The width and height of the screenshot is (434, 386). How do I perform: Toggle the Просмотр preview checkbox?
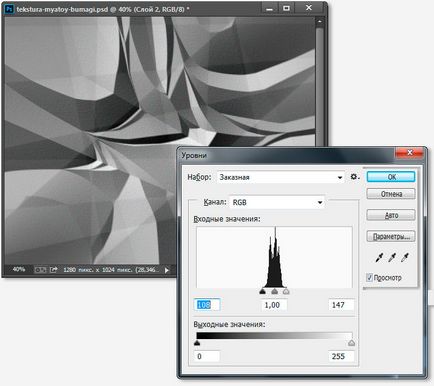[x=369, y=277]
